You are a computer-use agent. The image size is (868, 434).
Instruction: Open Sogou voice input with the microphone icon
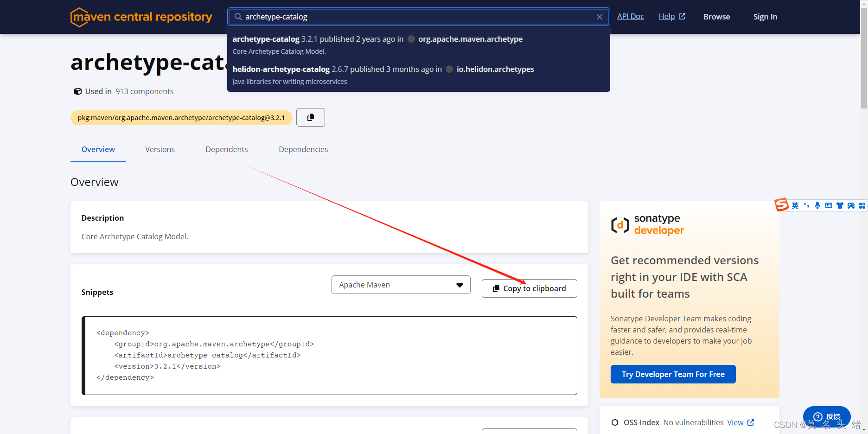click(817, 205)
